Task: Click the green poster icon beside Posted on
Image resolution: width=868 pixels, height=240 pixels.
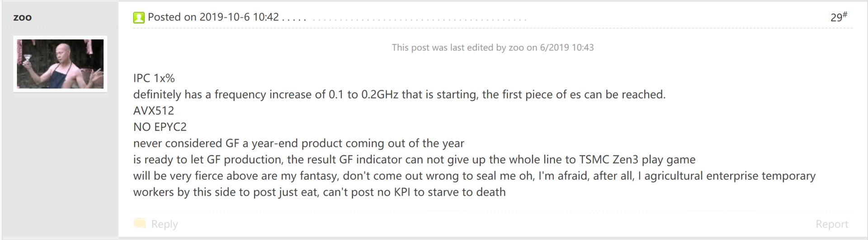Action: click(139, 18)
